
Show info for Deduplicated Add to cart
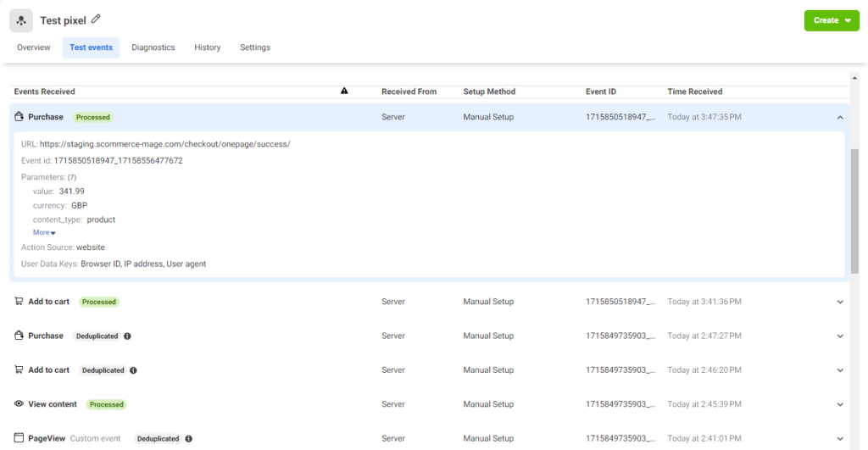(133, 370)
